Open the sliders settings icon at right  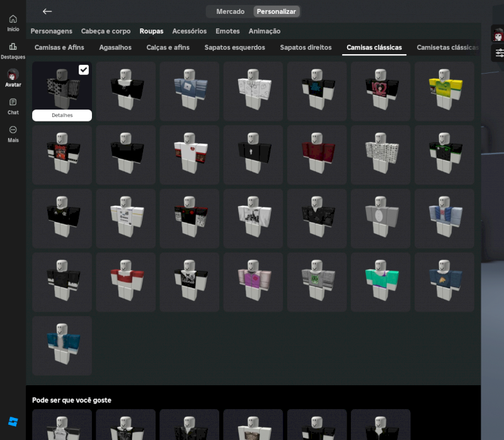tap(499, 54)
